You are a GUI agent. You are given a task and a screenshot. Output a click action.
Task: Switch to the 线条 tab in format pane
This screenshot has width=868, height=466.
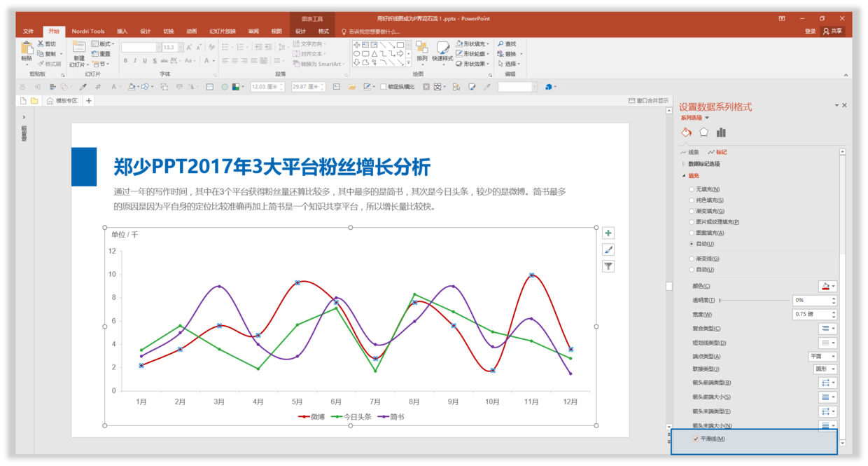[689, 152]
